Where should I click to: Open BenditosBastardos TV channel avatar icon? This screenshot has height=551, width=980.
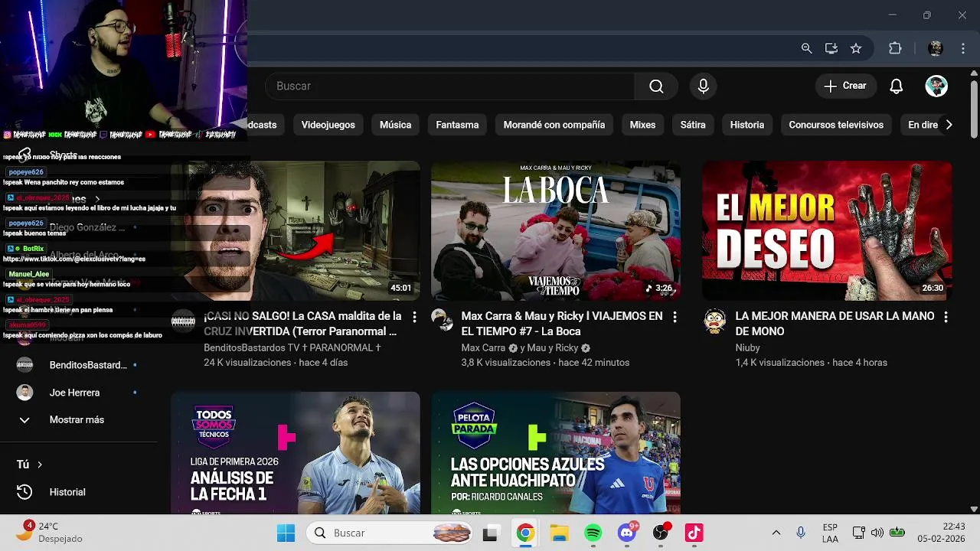(183, 321)
